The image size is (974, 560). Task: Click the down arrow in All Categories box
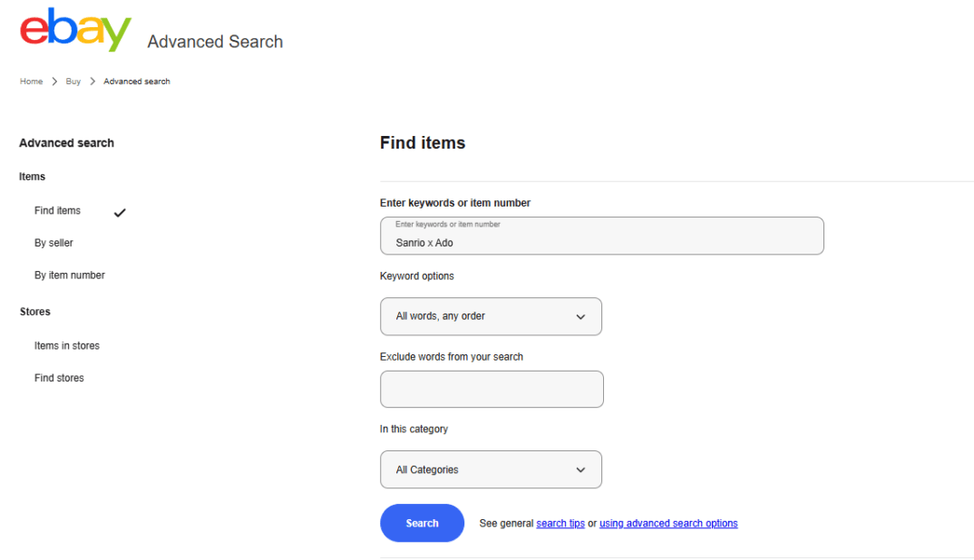point(580,470)
